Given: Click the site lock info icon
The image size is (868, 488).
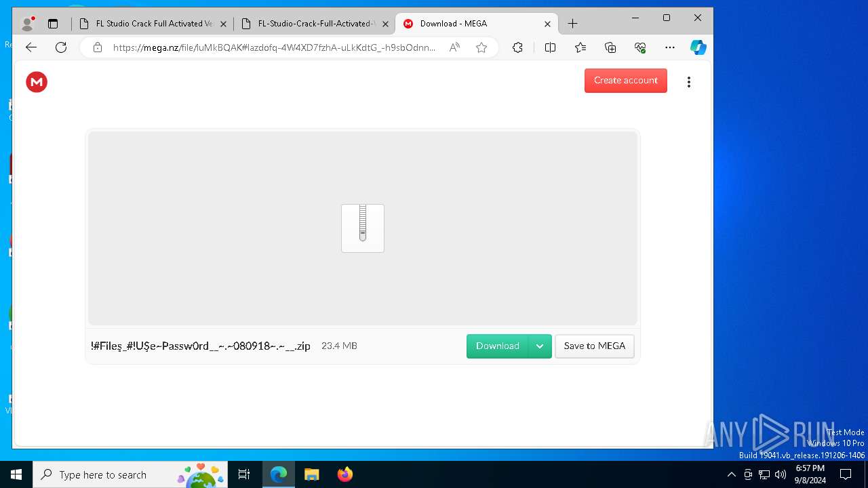Looking at the screenshot, I should tap(98, 47).
